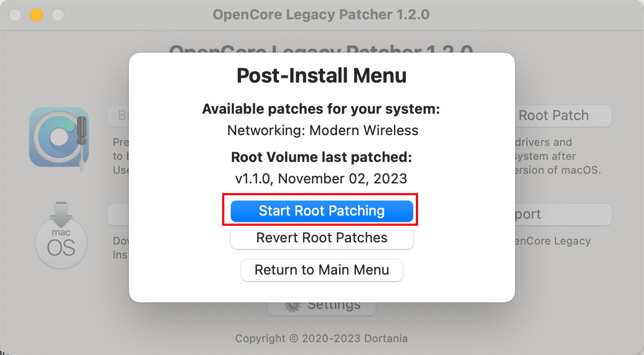Screen dimensions: 644x355
Task: Click the Available patches for your system label
Action: (x=321, y=109)
